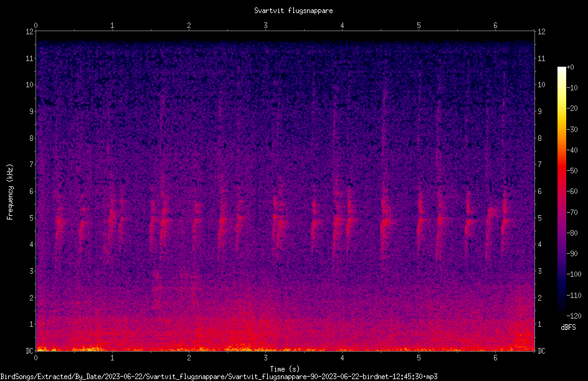Select the 3 second bottom time marker
Image resolution: width=588 pixels, height=381 pixels.
265,358
